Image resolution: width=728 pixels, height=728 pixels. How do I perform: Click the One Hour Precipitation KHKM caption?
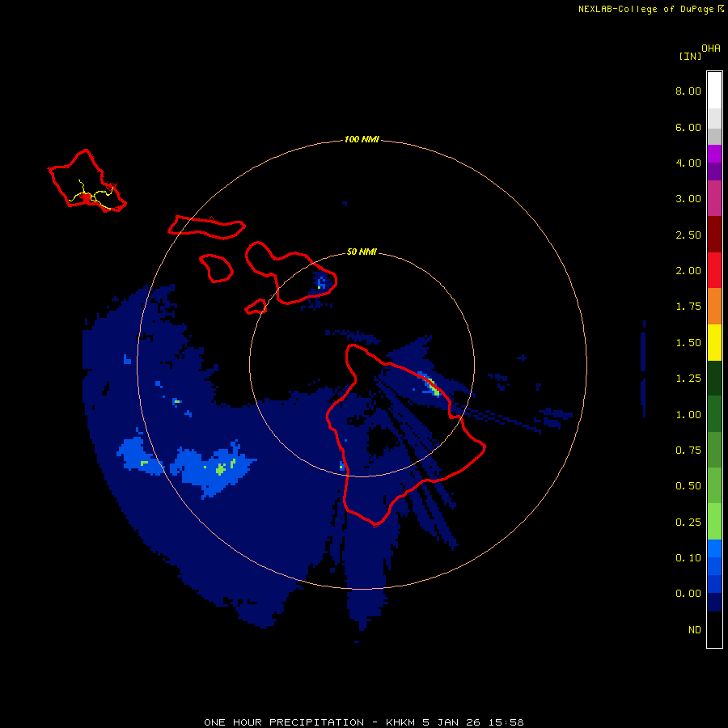364,722
